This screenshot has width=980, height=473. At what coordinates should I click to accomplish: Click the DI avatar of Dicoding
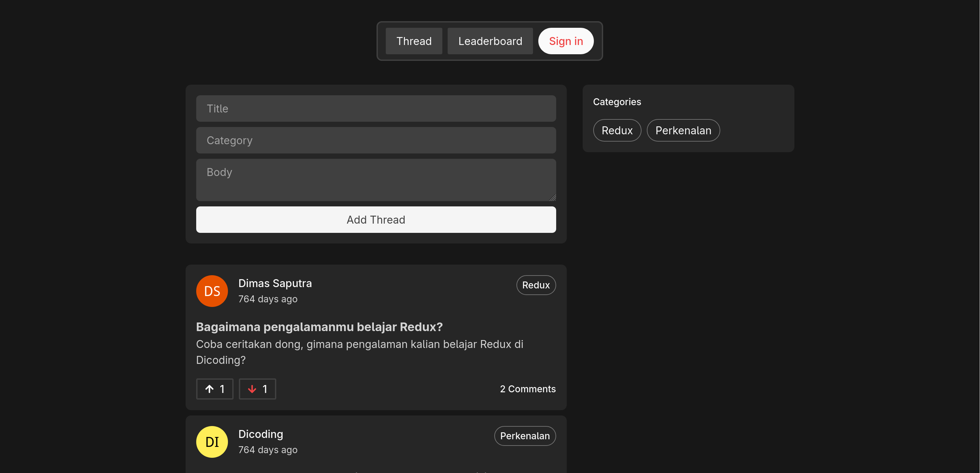click(211, 442)
